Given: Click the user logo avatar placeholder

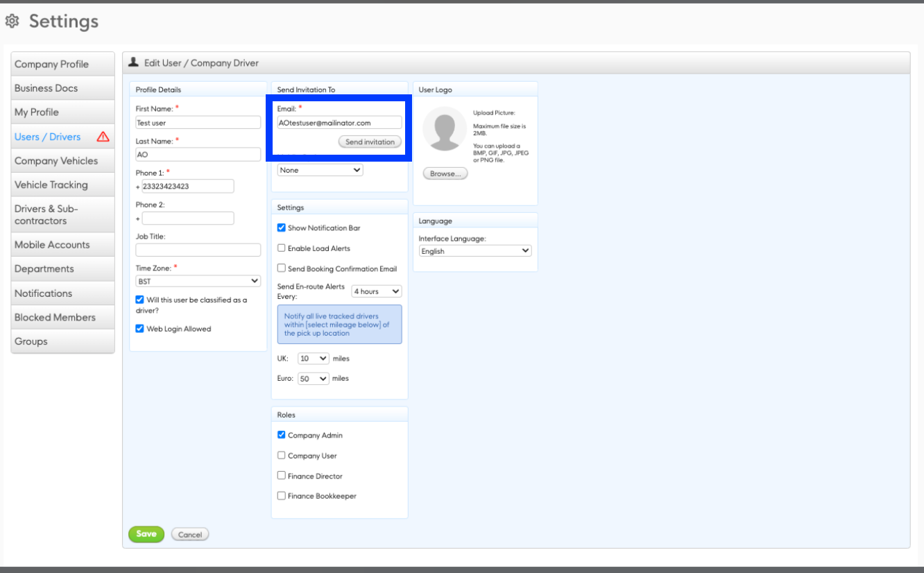Looking at the screenshot, I should coord(444,129).
